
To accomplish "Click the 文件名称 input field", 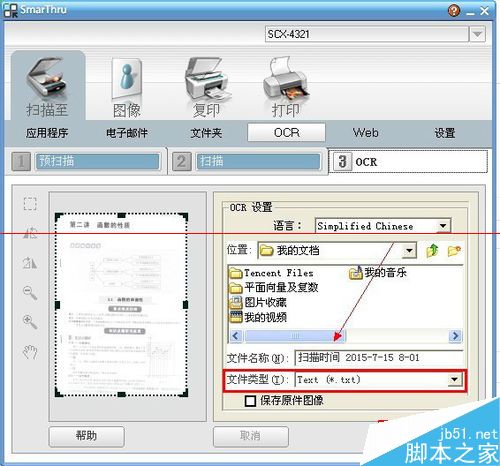I will 379,358.
